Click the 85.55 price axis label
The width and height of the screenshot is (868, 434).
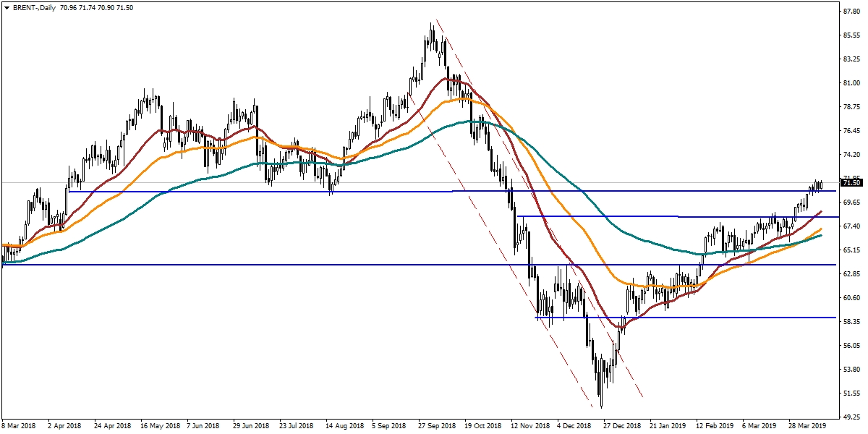pos(851,35)
